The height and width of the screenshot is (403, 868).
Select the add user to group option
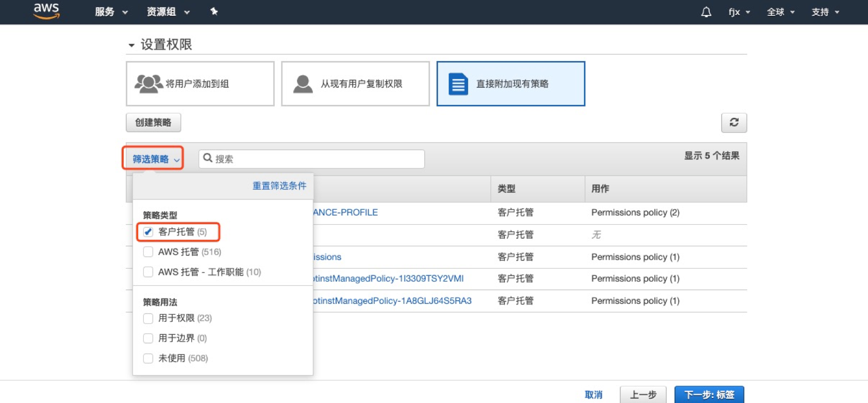coord(200,84)
